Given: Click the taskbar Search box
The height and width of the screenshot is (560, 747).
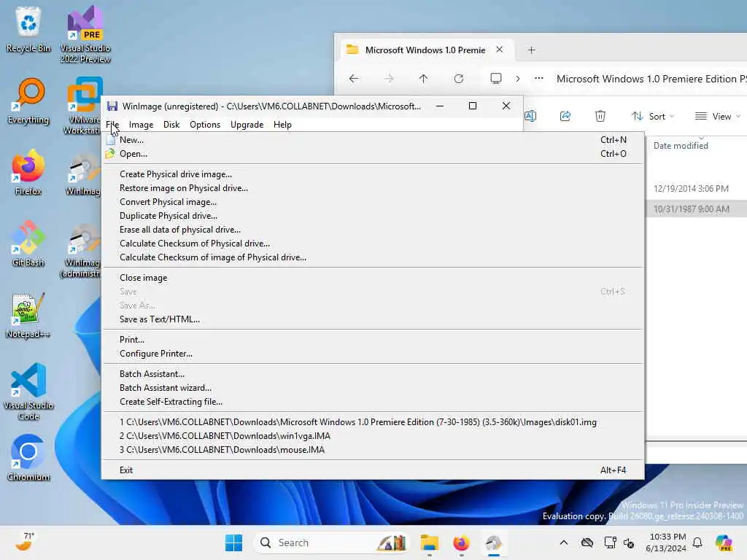Looking at the screenshot, I should [332, 542].
